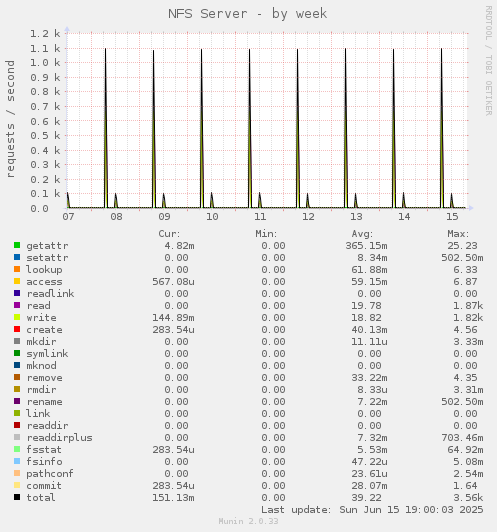
Task: Click the tall spike just before day 15
Action: pyautogui.click(x=442, y=128)
